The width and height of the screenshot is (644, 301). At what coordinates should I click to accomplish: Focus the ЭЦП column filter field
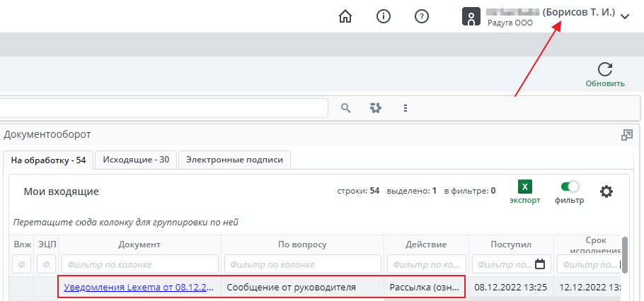point(47,264)
